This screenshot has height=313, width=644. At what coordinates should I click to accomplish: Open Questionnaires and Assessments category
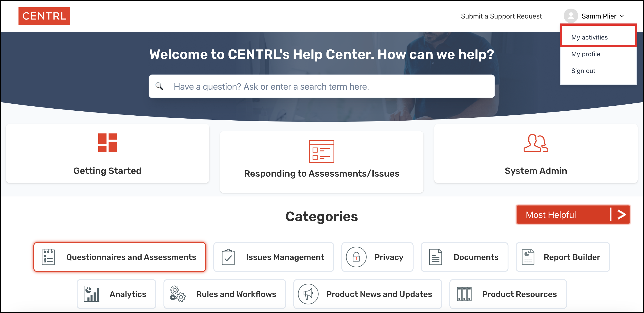(120, 257)
